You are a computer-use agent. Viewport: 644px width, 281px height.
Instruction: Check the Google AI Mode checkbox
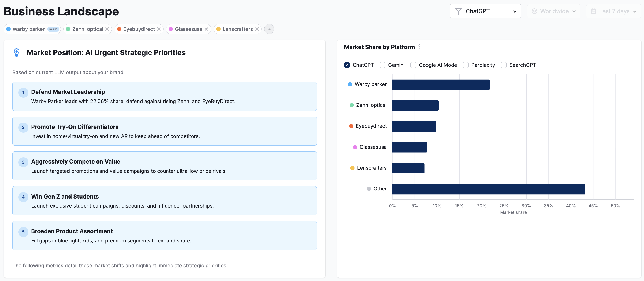(x=413, y=65)
